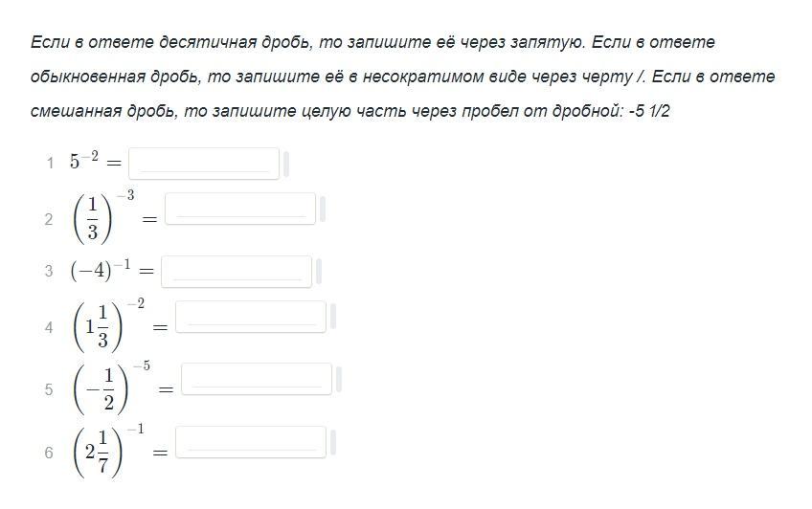This screenshot has height=509, width=812.
Task: Activate the input box for (2 1/7)⁻¹
Action: pyautogui.click(x=251, y=442)
